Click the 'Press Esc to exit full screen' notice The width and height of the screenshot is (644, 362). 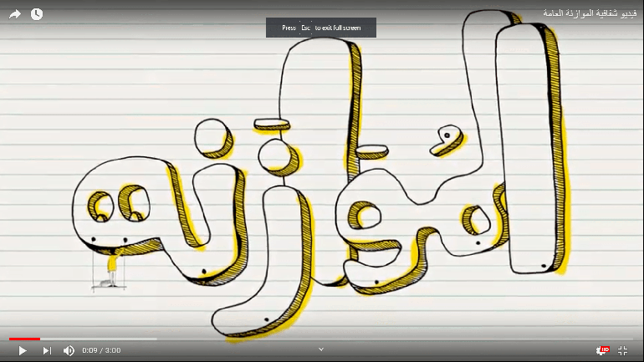coord(321,28)
